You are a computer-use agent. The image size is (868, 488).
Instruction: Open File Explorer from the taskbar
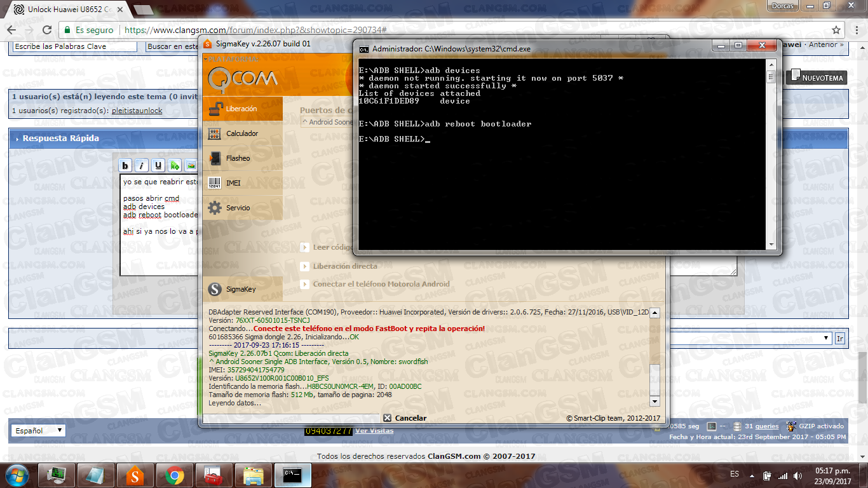pos(253,475)
